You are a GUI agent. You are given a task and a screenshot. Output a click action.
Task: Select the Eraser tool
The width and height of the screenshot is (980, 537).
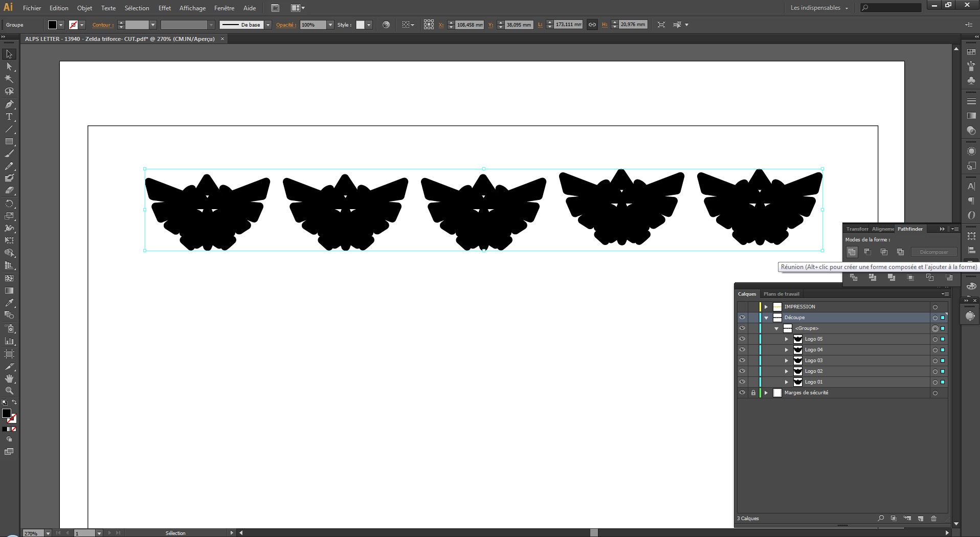(9, 190)
